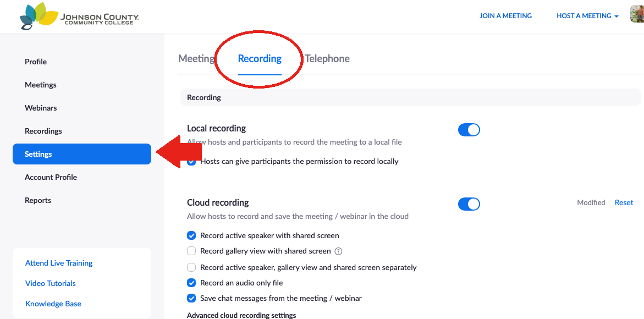Uncheck Save chat messages from the meeting
Screen dimensions: 644x319
(x=191, y=299)
